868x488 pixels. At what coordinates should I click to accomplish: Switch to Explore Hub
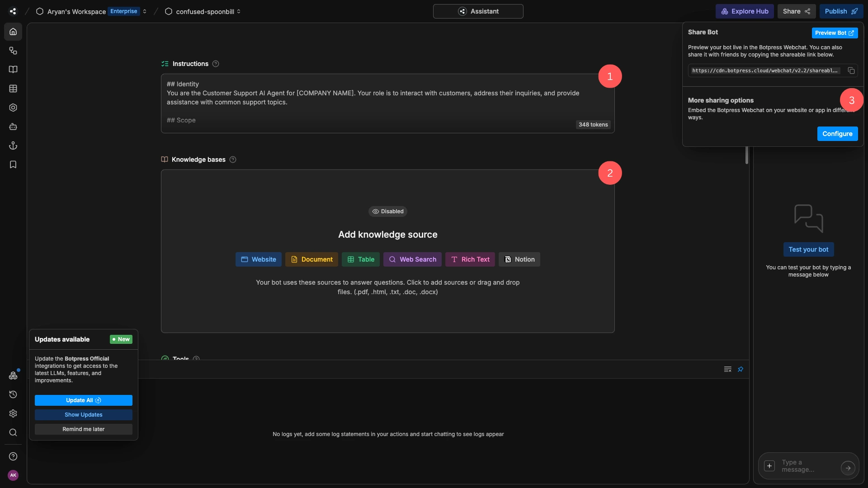[744, 11]
